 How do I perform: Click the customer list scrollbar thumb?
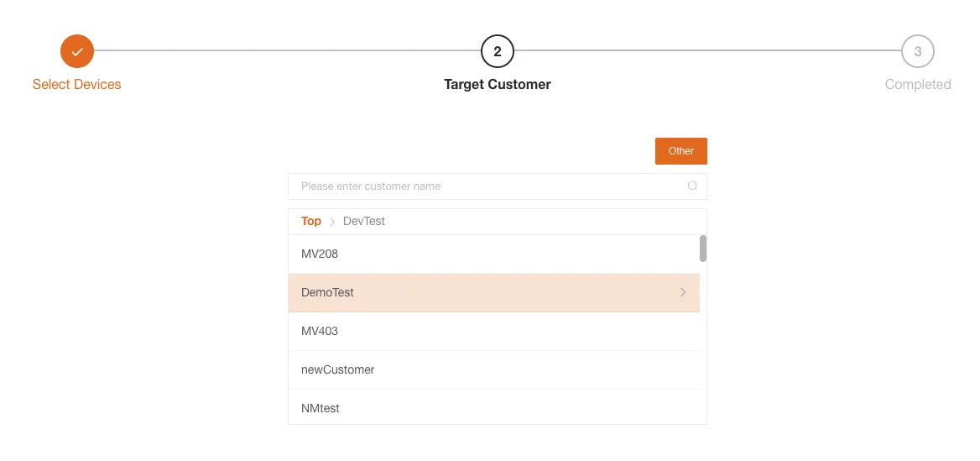click(703, 249)
